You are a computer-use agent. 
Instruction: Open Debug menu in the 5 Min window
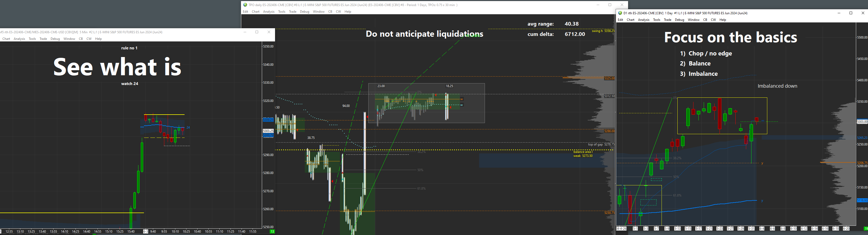click(x=55, y=39)
